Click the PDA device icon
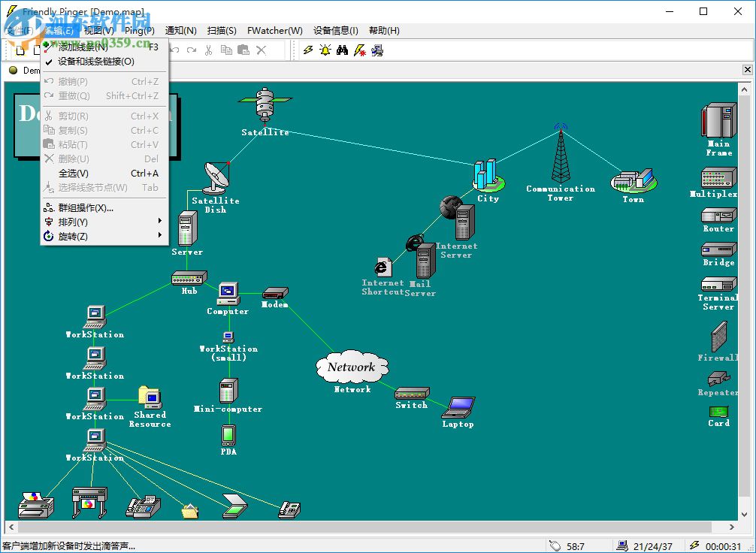The width and height of the screenshot is (756, 553). [x=228, y=435]
